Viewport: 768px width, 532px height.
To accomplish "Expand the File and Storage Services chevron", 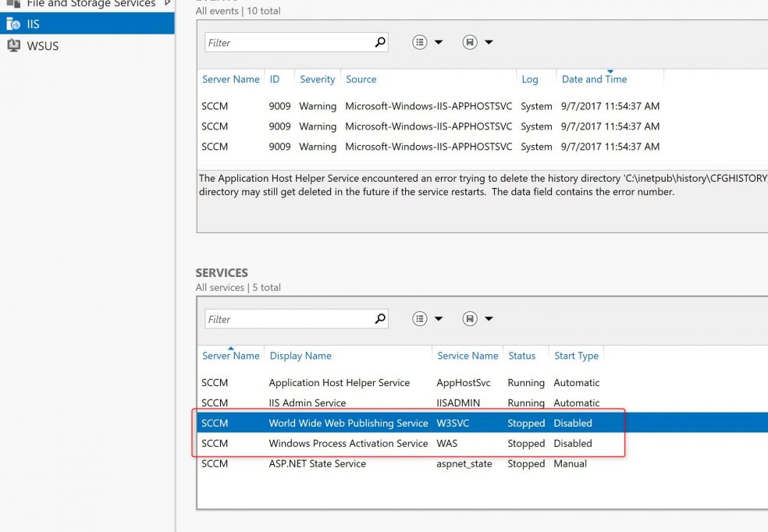I will [168, 3].
